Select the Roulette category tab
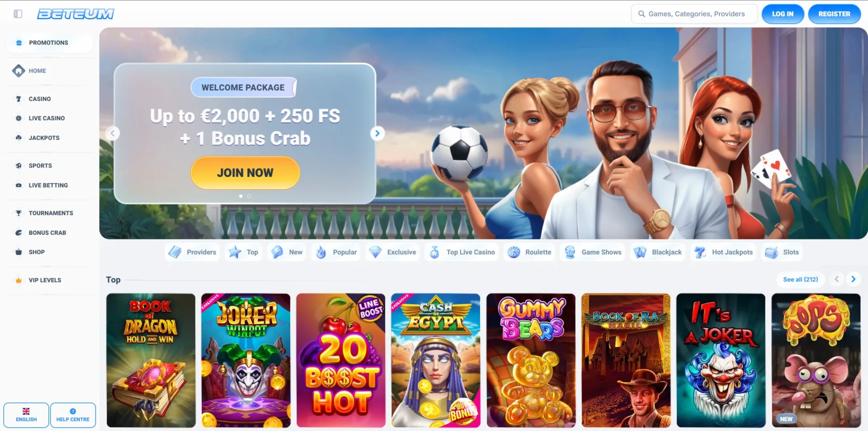This screenshot has height=431, width=868. coord(530,252)
